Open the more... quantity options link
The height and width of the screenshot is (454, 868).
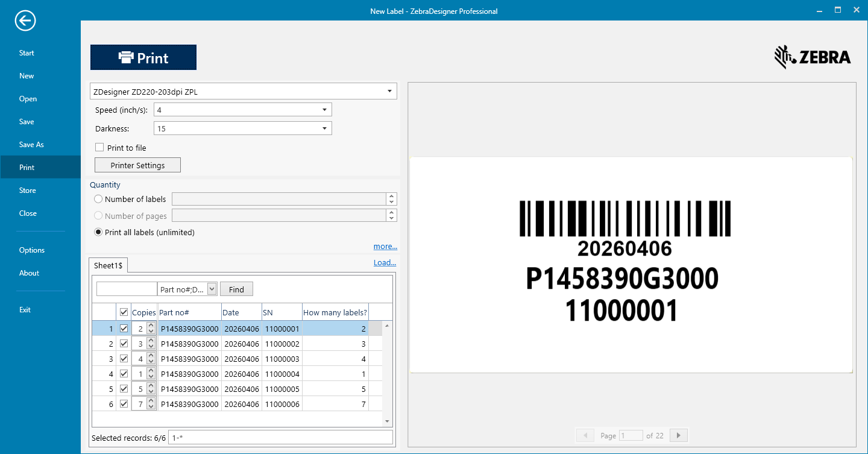coord(385,247)
